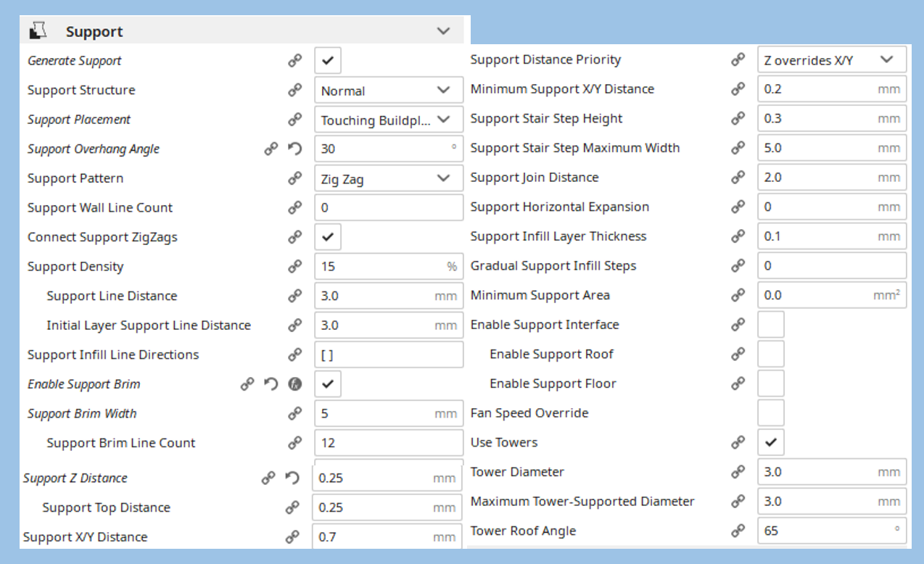The width and height of the screenshot is (924, 564).
Task: Click the link icon next to Tower Diameter
Action: pos(738,472)
